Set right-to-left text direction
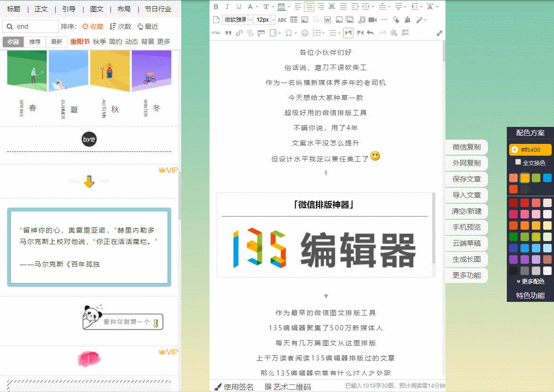 point(360,33)
